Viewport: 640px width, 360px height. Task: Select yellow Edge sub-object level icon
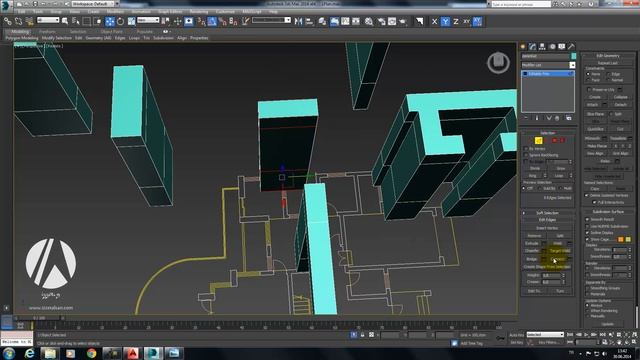(538, 140)
